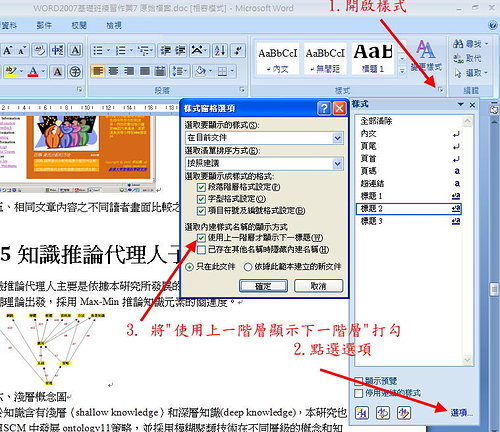500x432 pixels.
Task: Toggle 字型格式設定 checkbox
Action: coord(201,199)
